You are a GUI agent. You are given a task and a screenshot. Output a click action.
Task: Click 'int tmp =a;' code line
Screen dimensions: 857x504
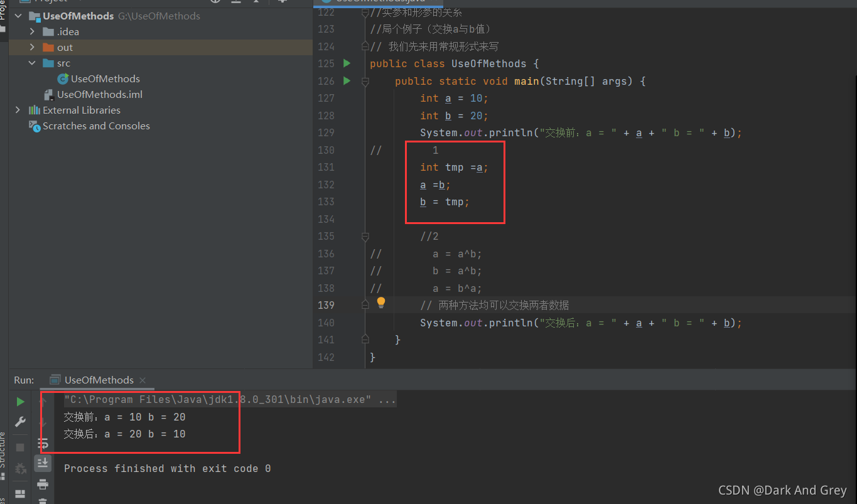[x=454, y=167]
